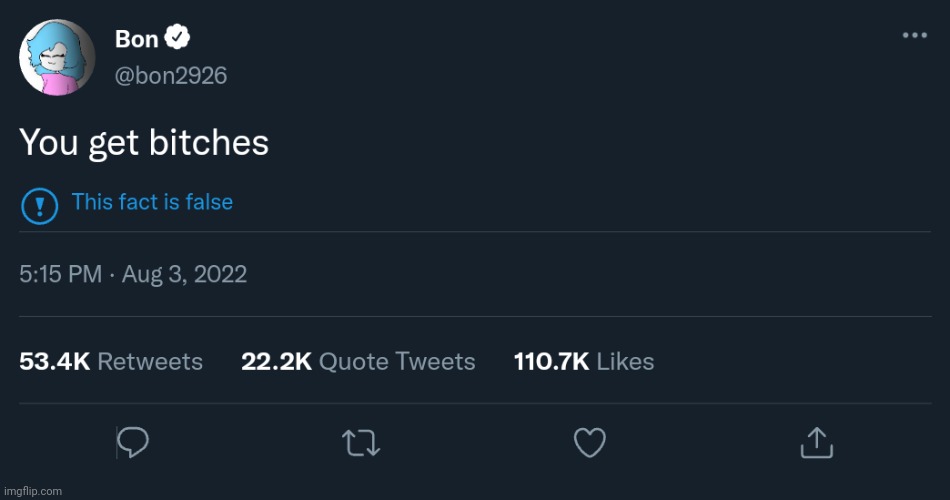Click the 53.4K retweet count number

point(55,361)
